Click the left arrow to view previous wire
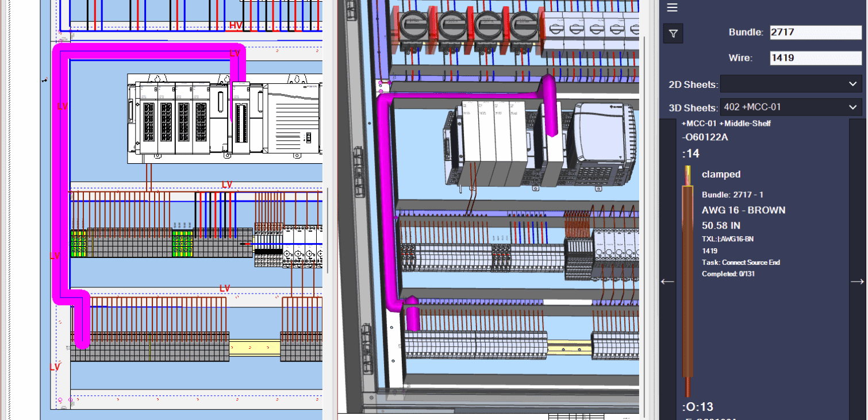 pyautogui.click(x=667, y=281)
